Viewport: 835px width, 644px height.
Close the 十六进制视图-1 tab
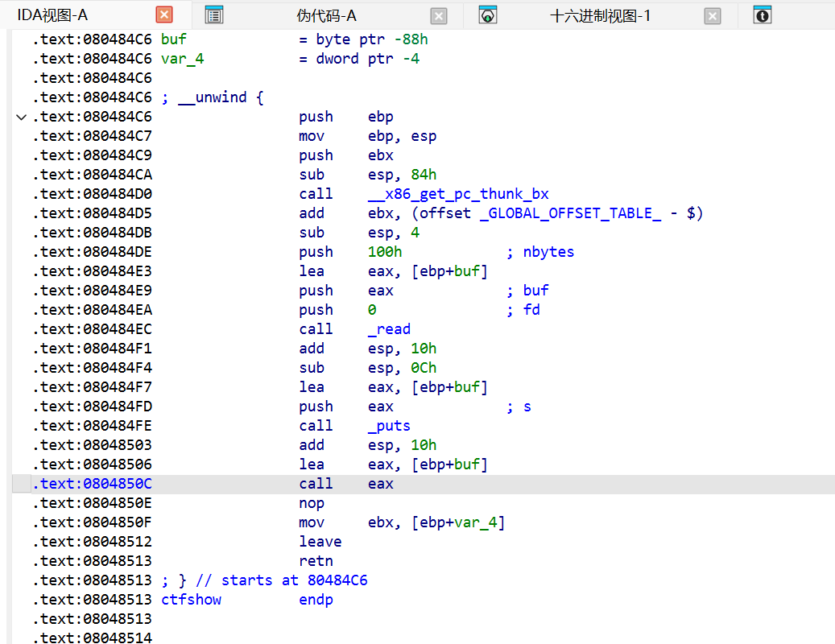point(712,16)
